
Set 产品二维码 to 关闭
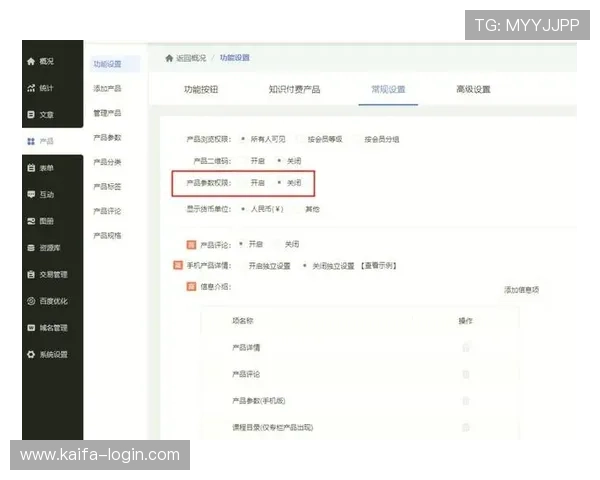click(279, 161)
